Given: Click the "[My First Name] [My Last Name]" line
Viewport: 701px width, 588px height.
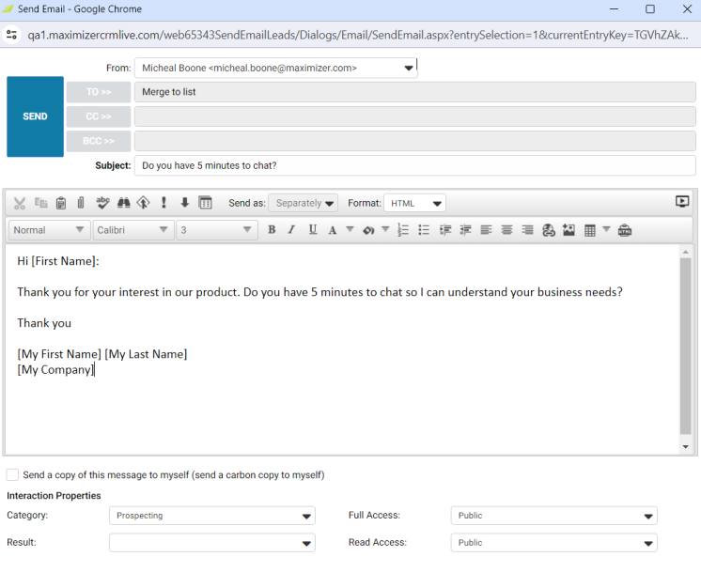Looking at the screenshot, I should 101,354.
